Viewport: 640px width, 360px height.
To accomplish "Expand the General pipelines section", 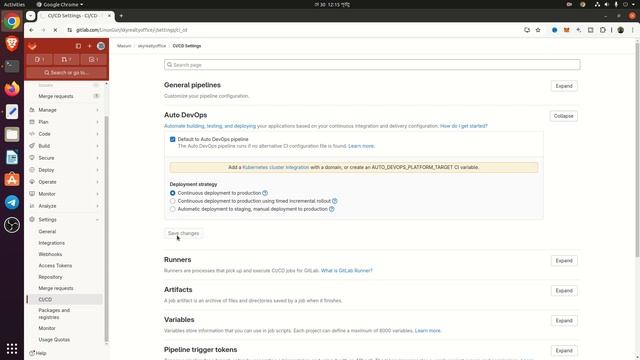I will (564, 86).
